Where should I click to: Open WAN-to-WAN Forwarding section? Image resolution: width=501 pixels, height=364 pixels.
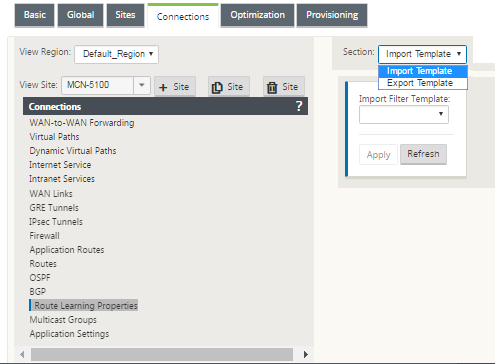click(x=82, y=123)
